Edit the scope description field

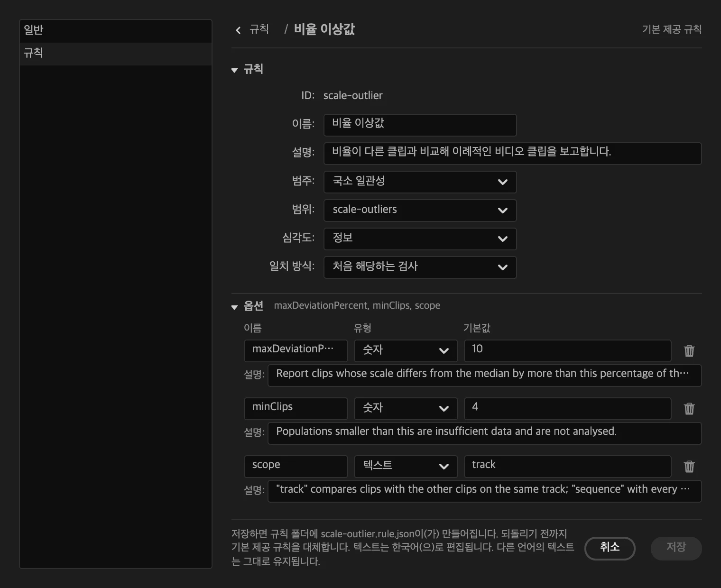[485, 491]
